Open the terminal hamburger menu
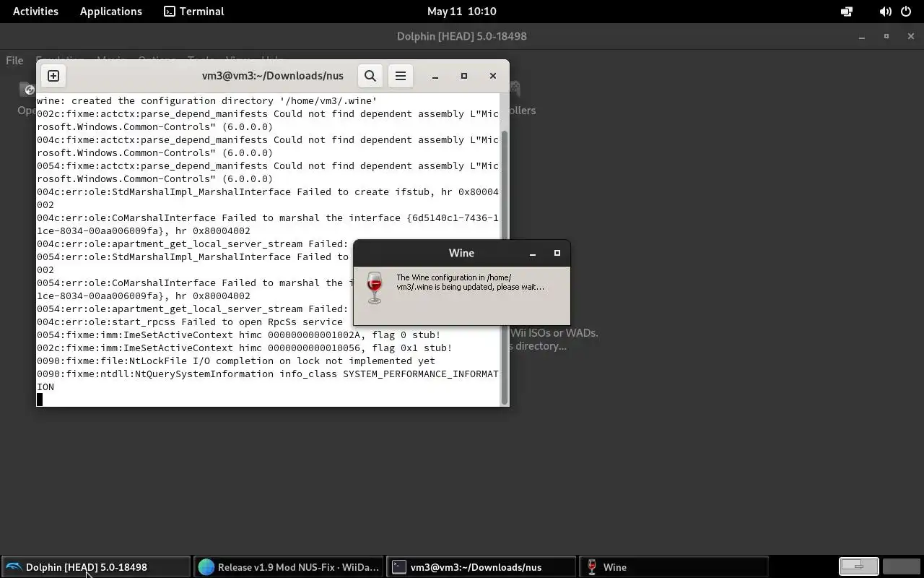This screenshot has height=578, width=924. pos(401,76)
